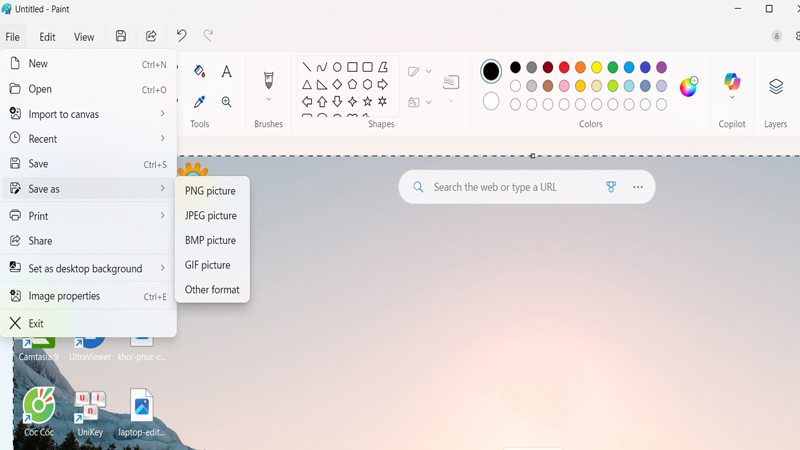Choose the Left arrow shape
800x450 pixels.
[307, 102]
